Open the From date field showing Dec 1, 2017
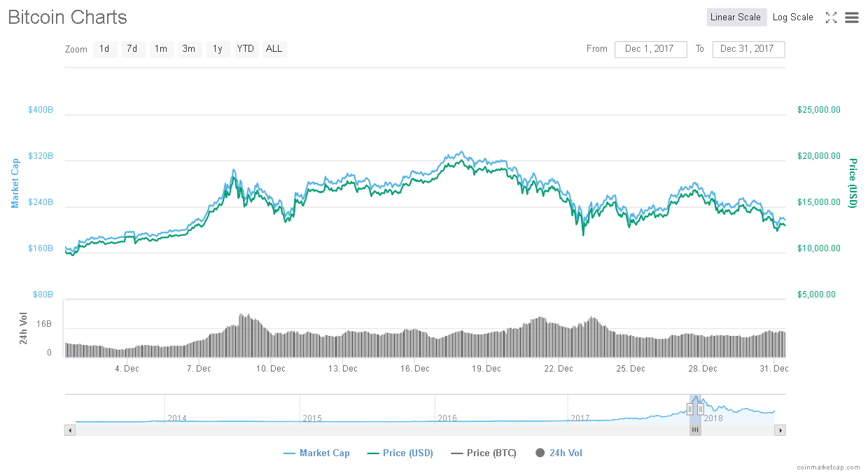 650,49
